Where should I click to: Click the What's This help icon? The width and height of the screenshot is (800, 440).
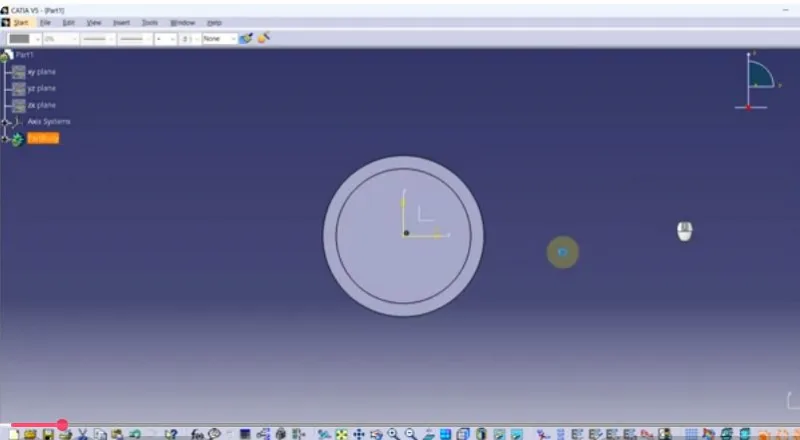pos(171,434)
